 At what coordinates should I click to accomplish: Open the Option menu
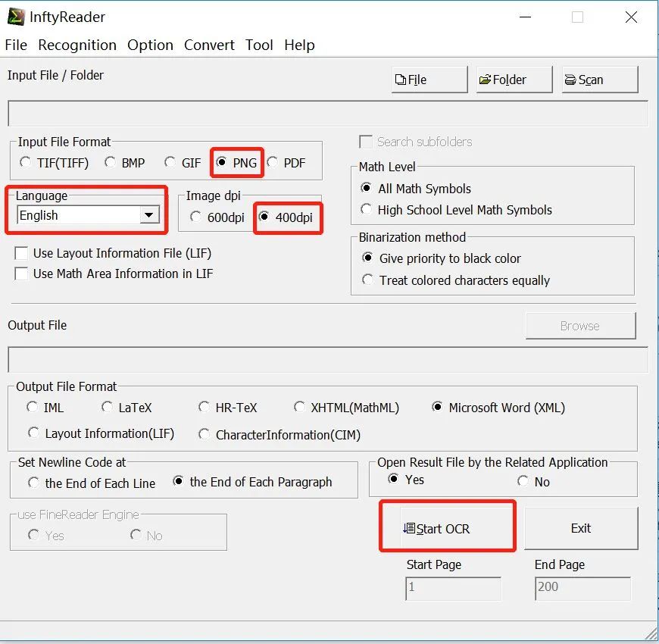[150, 45]
